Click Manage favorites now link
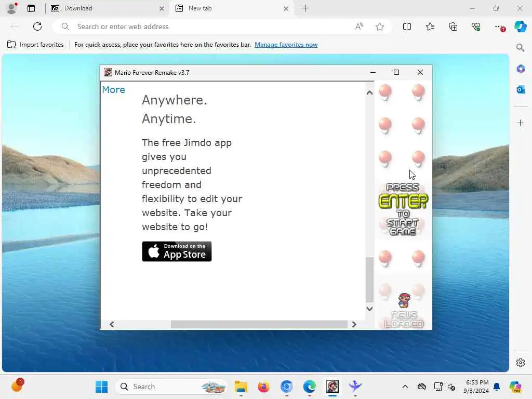The height and width of the screenshot is (399, 532). 286,45
